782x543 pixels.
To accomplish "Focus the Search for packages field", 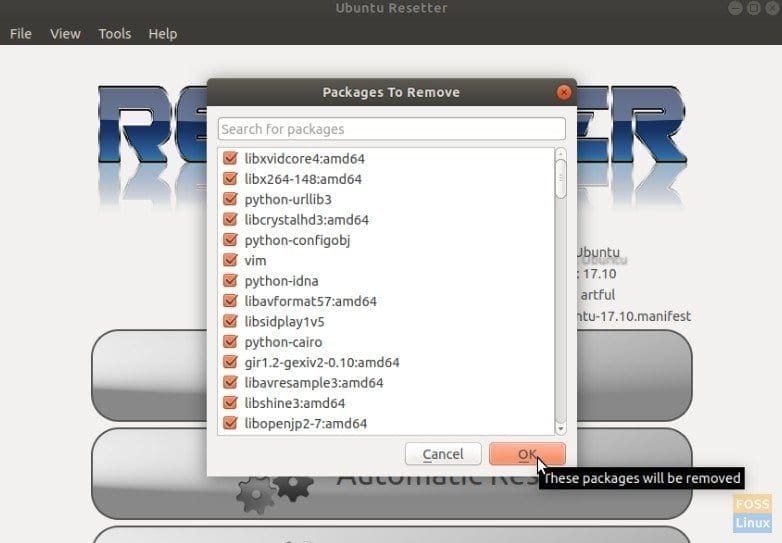I will (391, 129).
